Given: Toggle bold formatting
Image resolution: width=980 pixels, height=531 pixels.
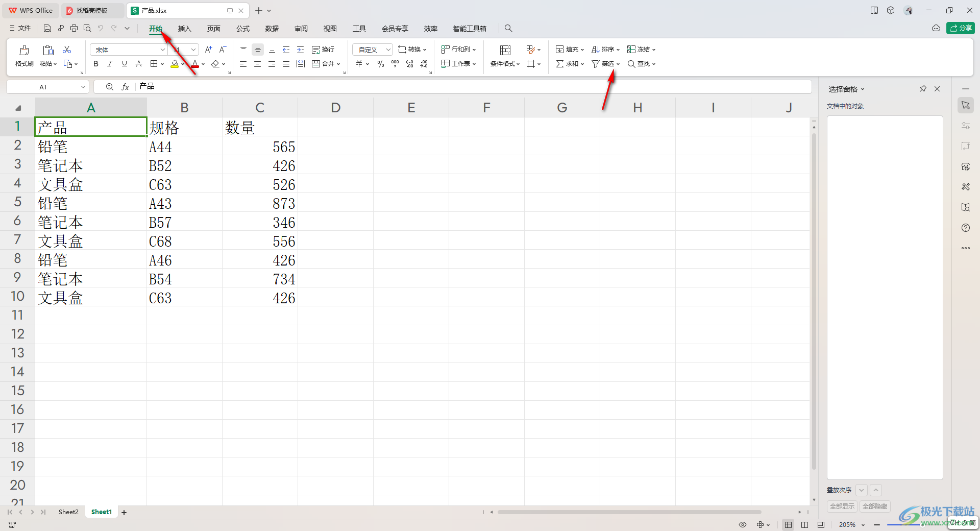Looking at the screenshot, I should (x=95, y=64).
